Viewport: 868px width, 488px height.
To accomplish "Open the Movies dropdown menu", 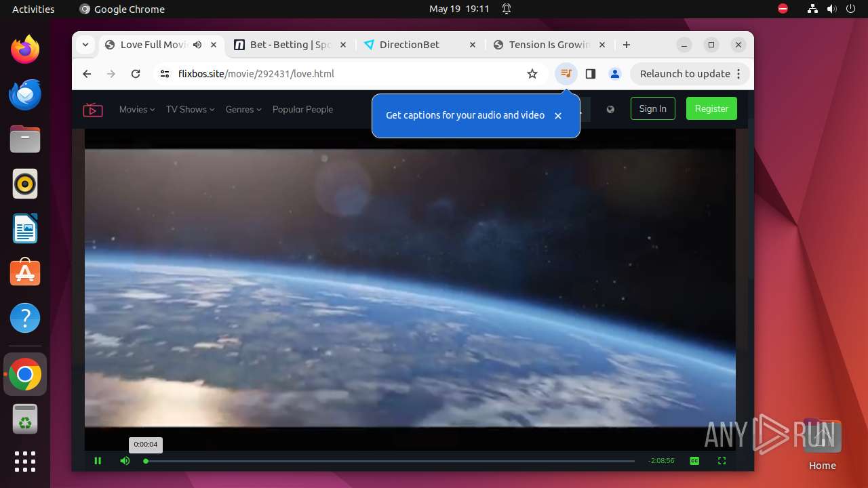I will tap(137, 109).
